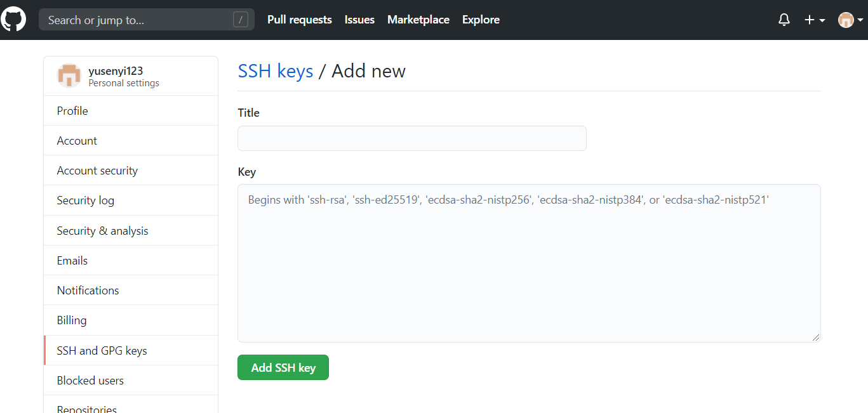This screenshot has height=413, width=868.
Task: Click into the Key text area
Action: click(529, 263)
